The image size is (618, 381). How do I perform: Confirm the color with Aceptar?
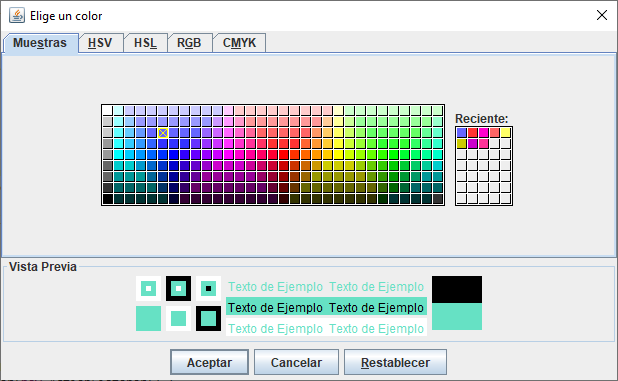[x=209, y=362]
